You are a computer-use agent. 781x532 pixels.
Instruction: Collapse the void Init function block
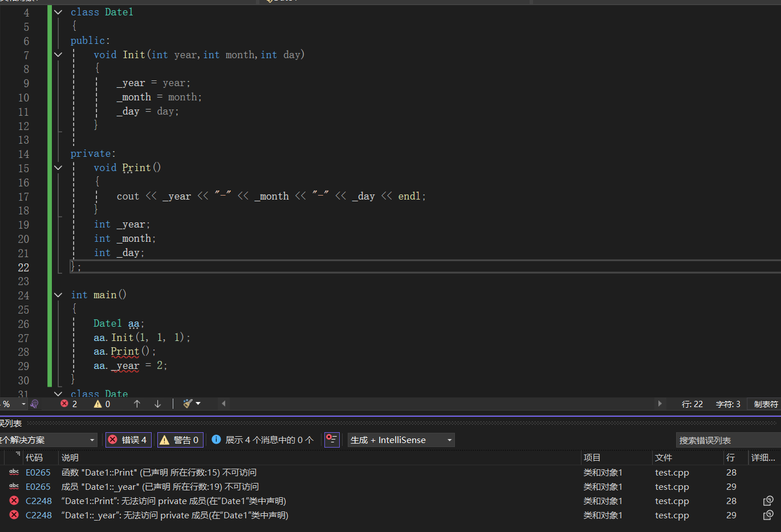pos(58,55)
